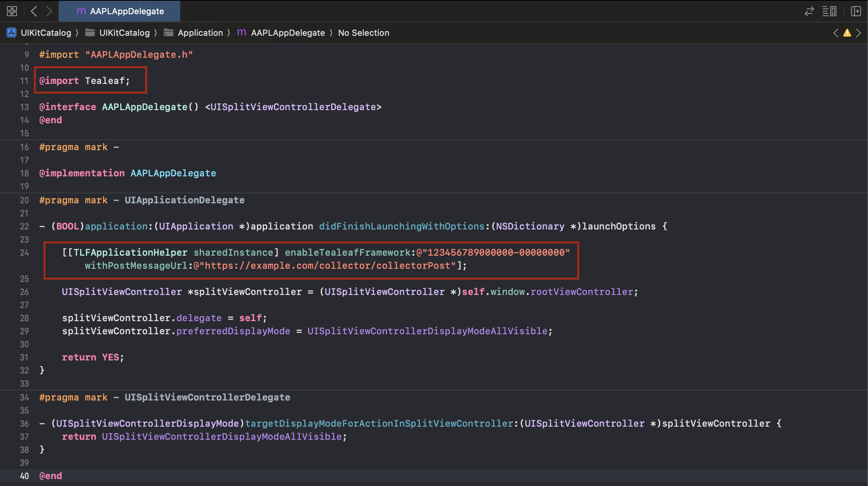Click '#import "AAPLAppDelegate.h"' line
The width and height of the screenshot is (868, 486).
pos(116,55)
